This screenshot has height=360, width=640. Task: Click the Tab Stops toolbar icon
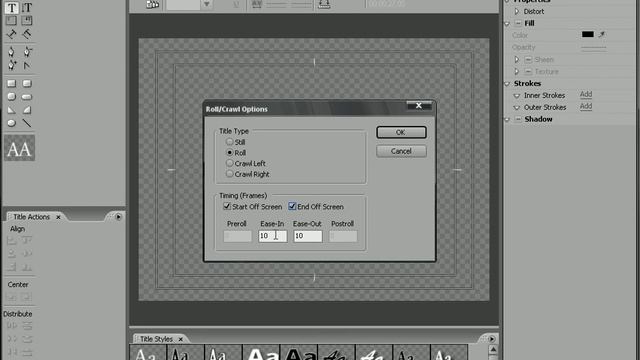(x=324, y=4)
